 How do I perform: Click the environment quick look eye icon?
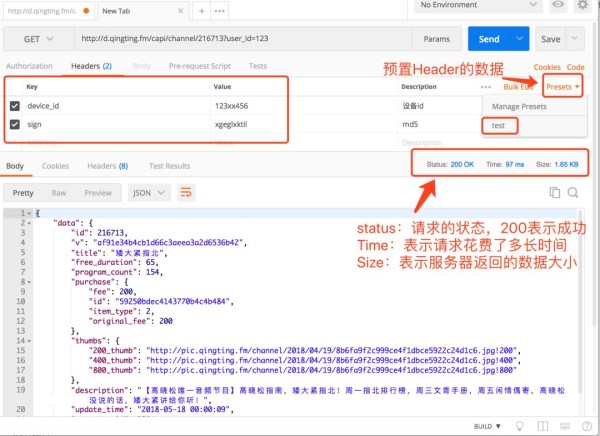point(558,5)
